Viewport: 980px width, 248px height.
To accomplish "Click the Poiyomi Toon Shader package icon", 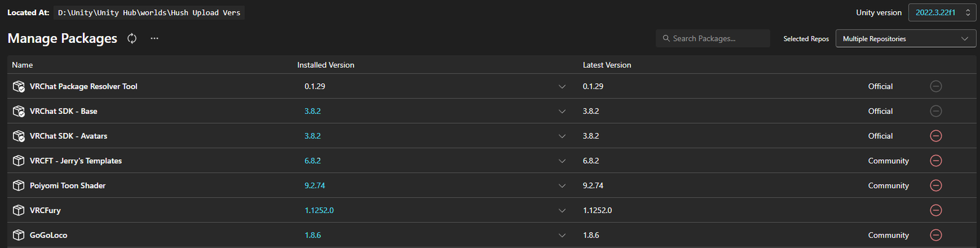I will click(19, 186).
